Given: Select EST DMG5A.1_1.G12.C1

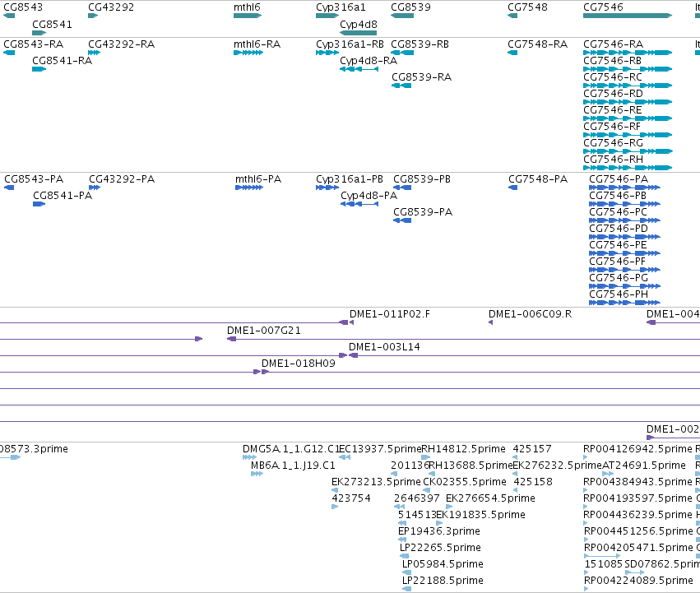Looking at the screenshot, I should [x=291, y=449].
